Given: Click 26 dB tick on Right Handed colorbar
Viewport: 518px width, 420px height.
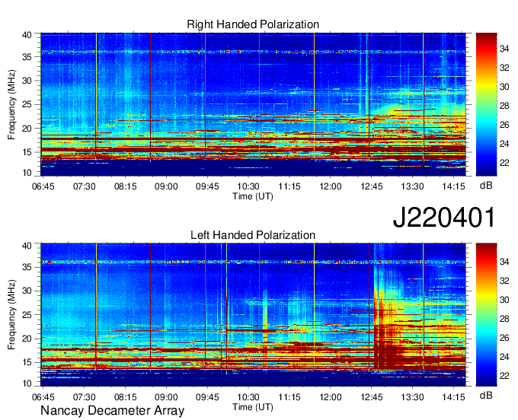Looking at the screenshot, I should click(504, 125).
